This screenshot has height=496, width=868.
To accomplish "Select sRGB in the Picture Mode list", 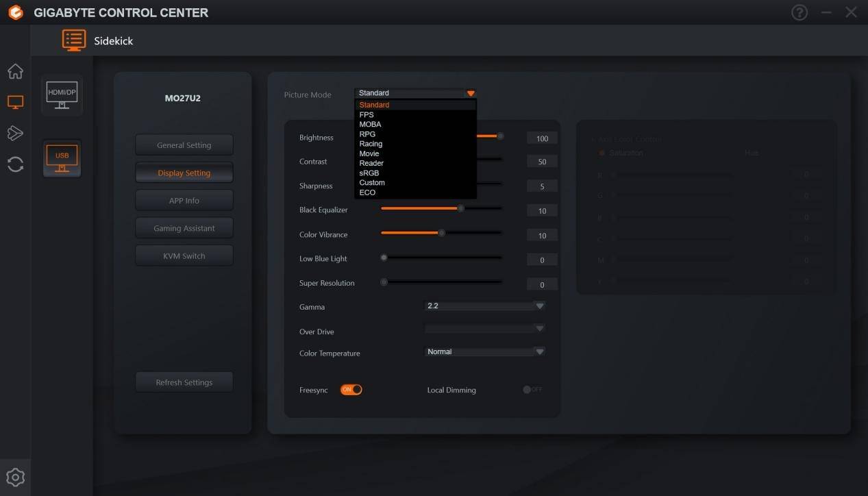I will click(369, 173).
